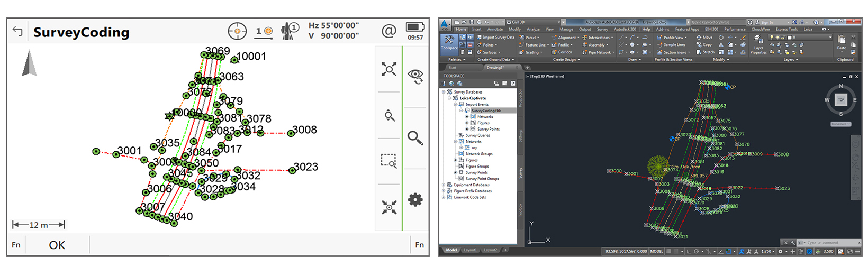Switch to the Annotate ribbon tab
The width and height of the screenshot is (868, 276).
click(x=495, y=30)
